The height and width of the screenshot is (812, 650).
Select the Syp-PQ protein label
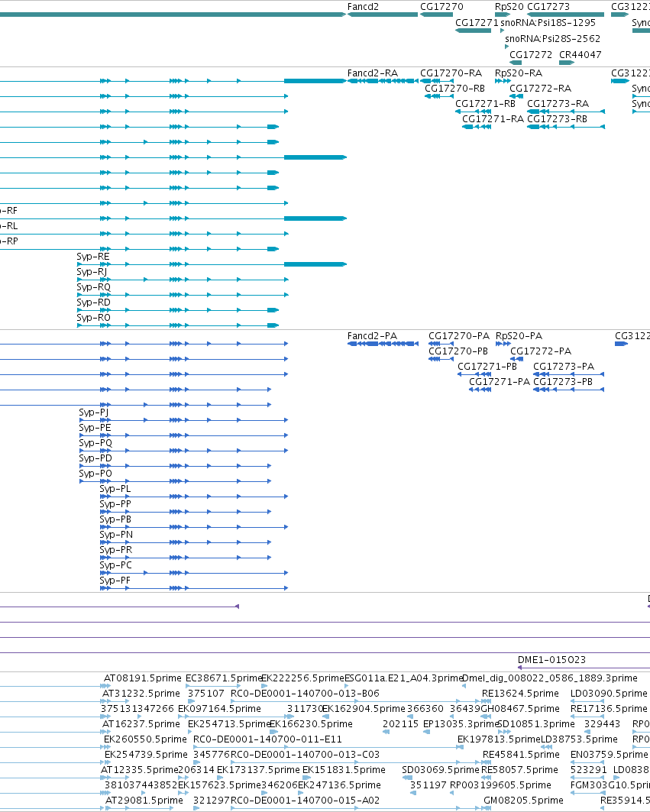click(x=95, y=443)
